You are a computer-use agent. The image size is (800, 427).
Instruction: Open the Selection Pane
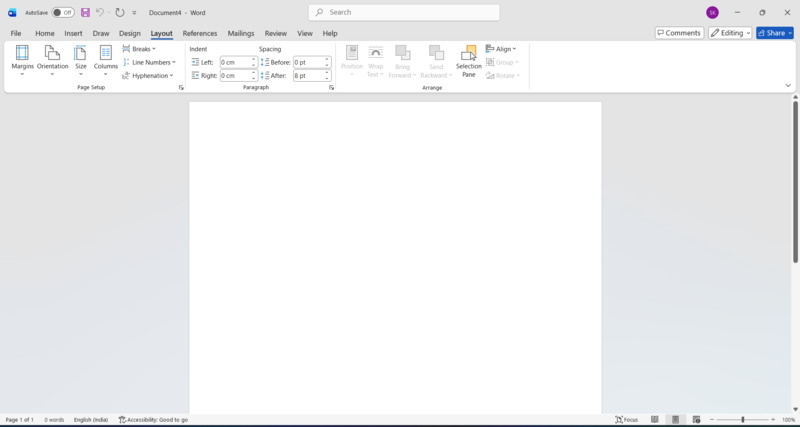click(x=469, y=61)
